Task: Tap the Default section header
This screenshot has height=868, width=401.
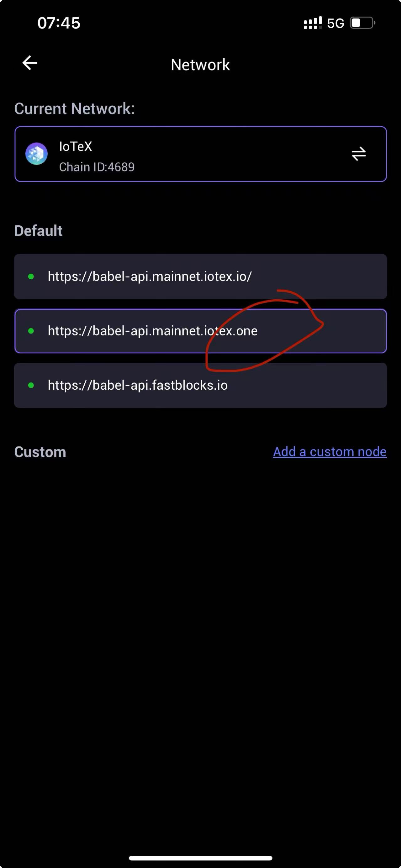Action: (x=39, y=231)
